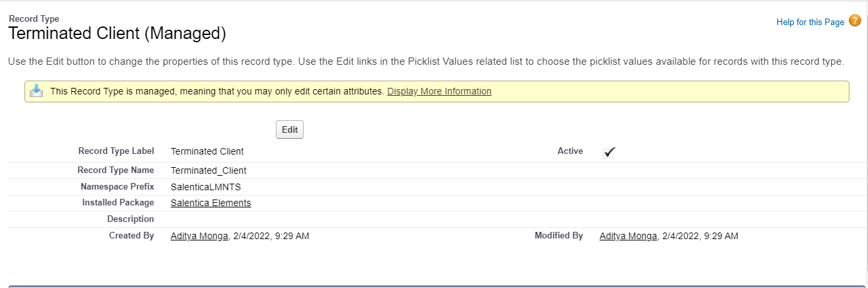
Task: Click the Record Type Label field name
Action: (x=116, y=151)
